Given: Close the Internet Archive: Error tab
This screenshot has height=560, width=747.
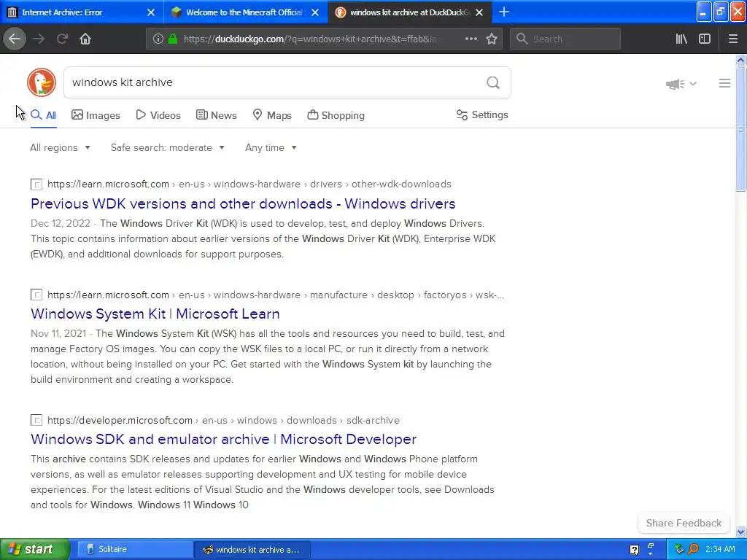Looking at the screenshot, I should (150, 12).
